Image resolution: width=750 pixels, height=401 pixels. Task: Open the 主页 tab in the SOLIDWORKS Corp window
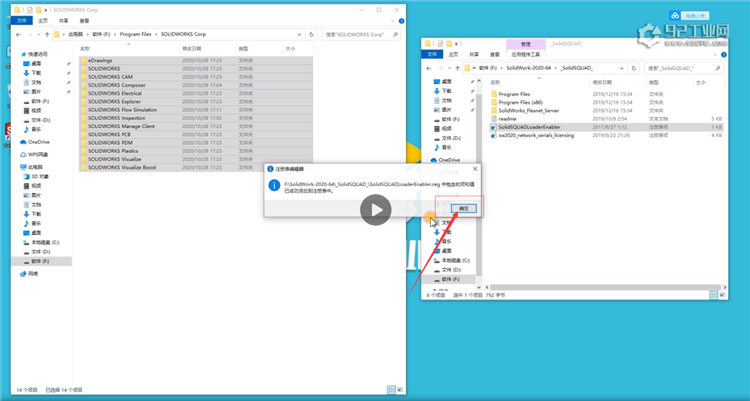point(43,21)
